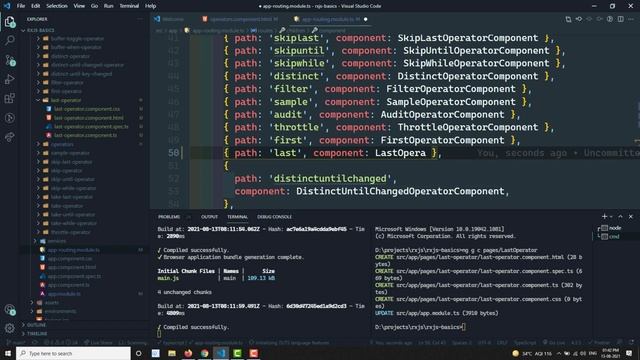Open the Run and Debug view

click(x=10, y=79)
